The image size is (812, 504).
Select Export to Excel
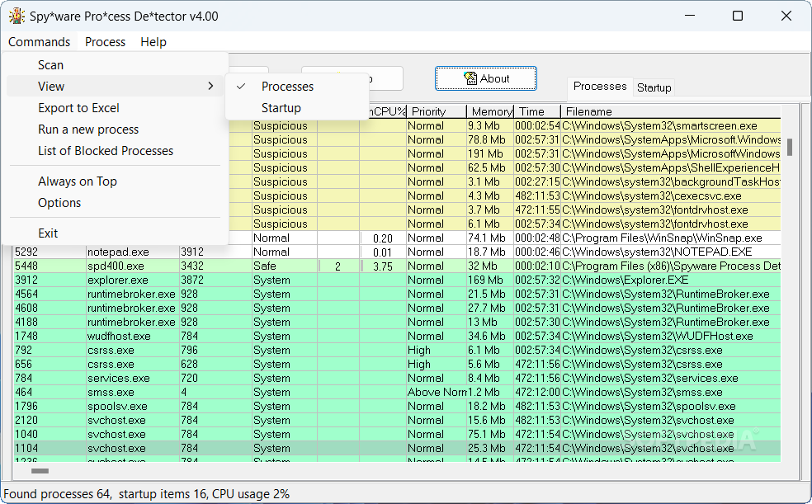115,108
